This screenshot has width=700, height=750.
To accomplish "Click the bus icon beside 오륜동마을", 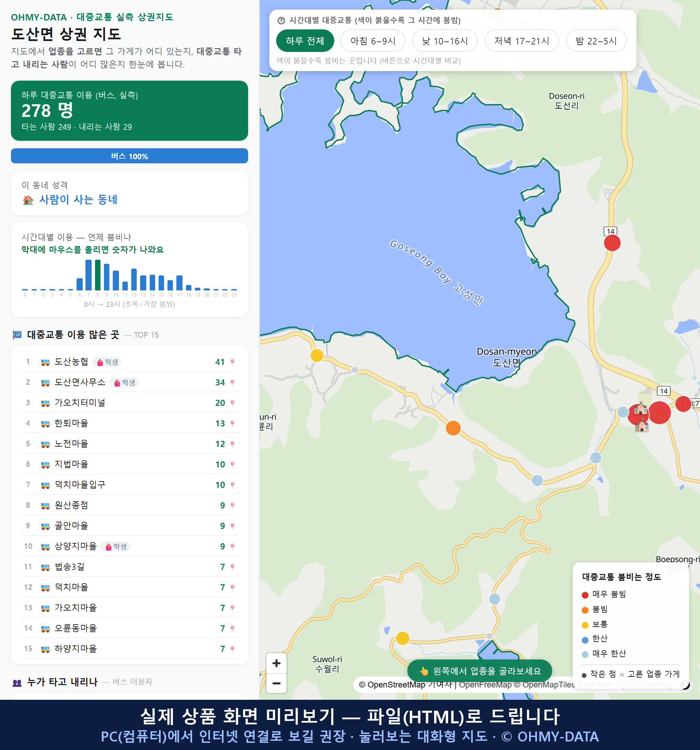I will (45, 628).
